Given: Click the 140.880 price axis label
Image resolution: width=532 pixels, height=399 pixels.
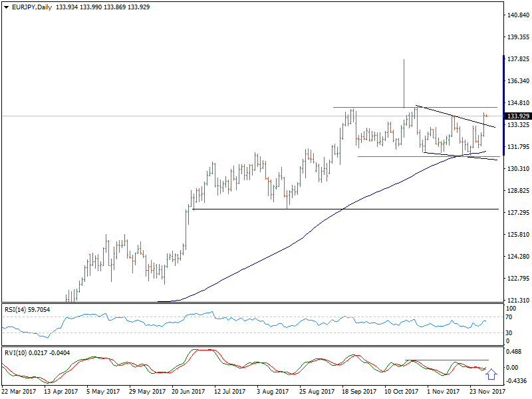Looking at the screenshot, I should [x=518, y=15].
